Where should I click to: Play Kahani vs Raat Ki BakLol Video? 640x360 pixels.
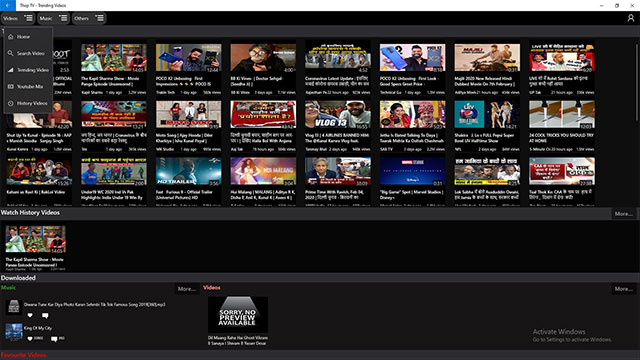pos(39,171)
